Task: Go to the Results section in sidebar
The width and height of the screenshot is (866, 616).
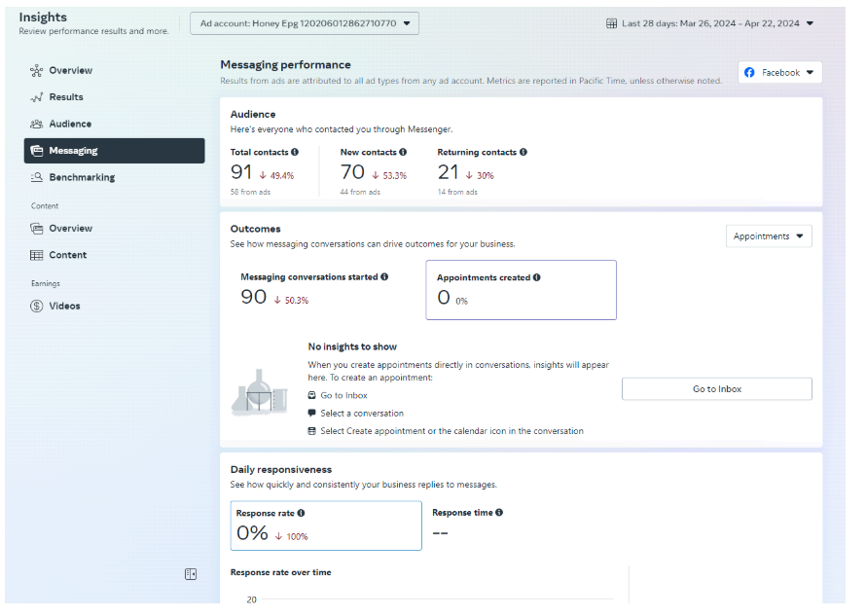Action: (x=65, y=97)
